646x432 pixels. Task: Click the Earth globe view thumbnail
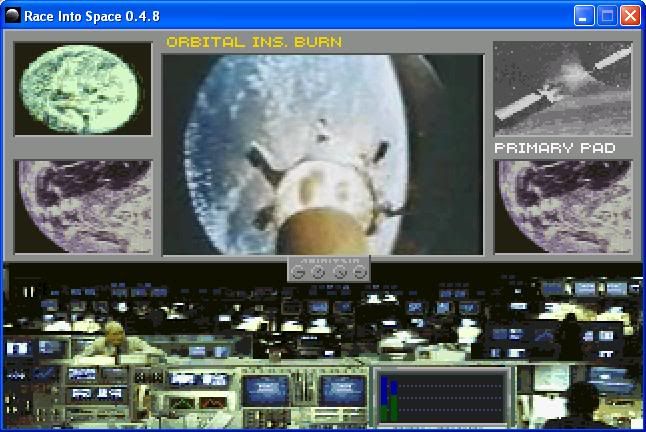[83, 89]
